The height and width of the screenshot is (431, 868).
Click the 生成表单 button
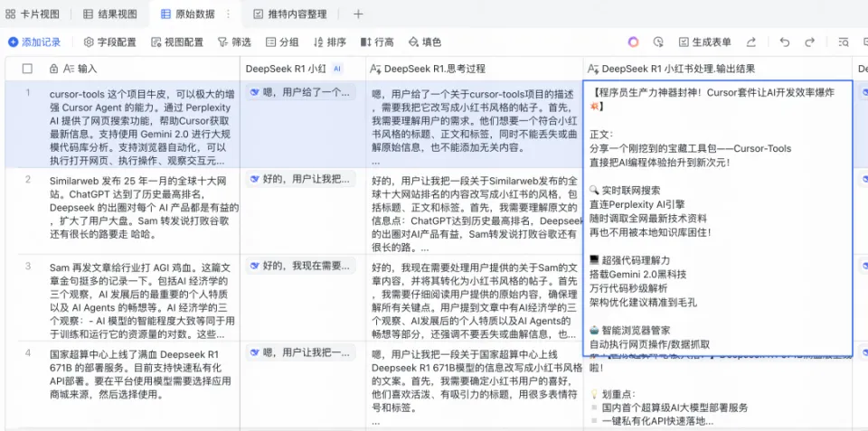pos(705,42)
